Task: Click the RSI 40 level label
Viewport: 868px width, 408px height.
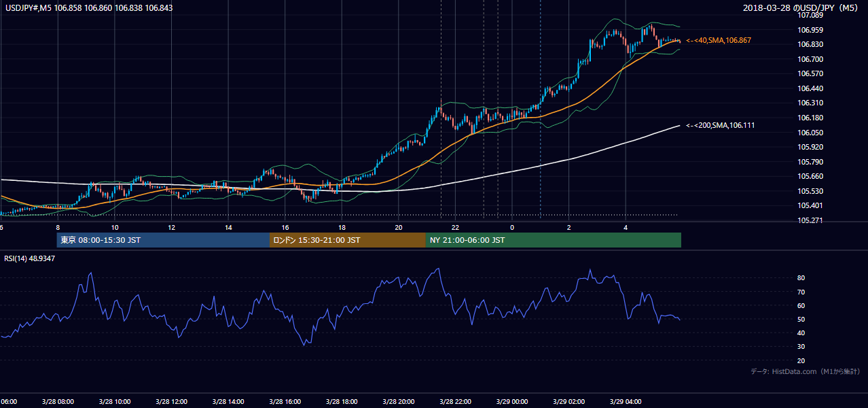Action: (x=801, y=333)
